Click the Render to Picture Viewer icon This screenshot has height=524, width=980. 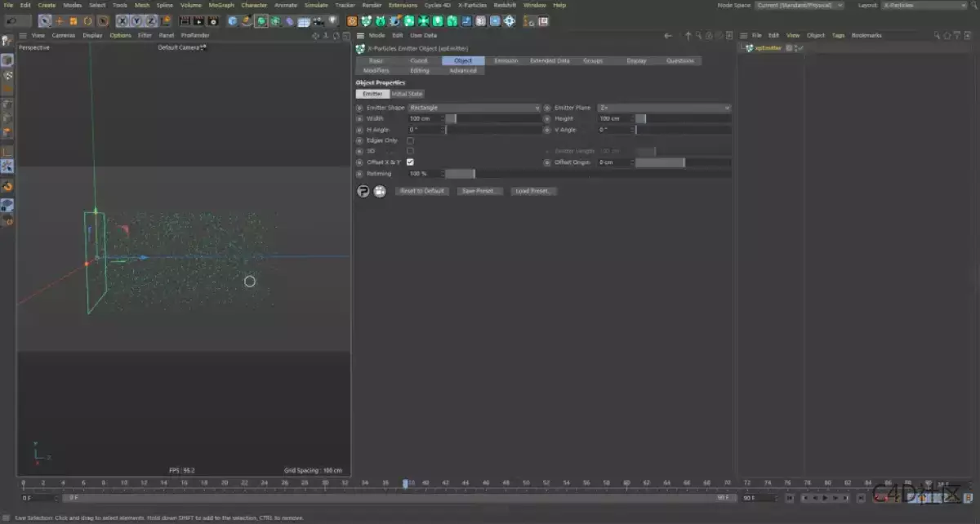(x=198, y=21)
